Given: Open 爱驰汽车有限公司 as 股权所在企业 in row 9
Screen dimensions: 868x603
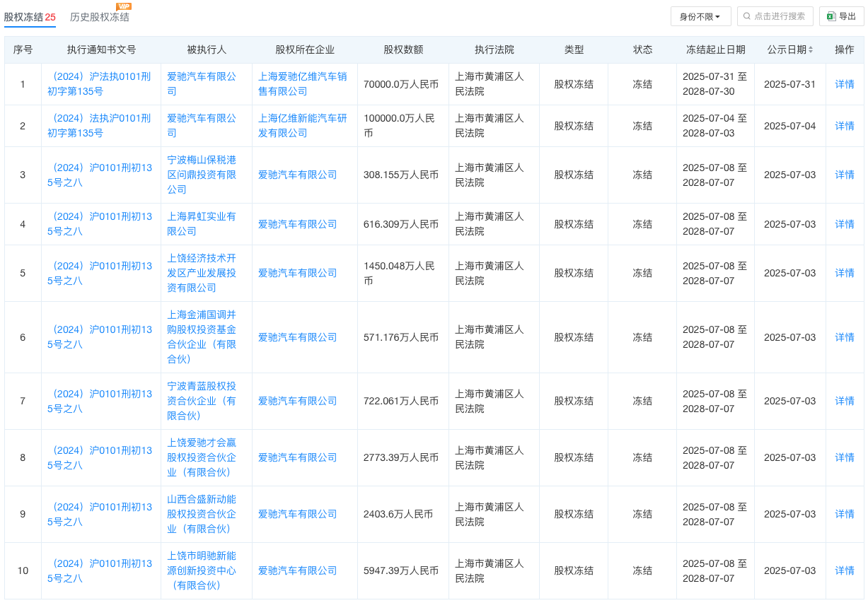Looking at the screenshot, I should [298, 514].
